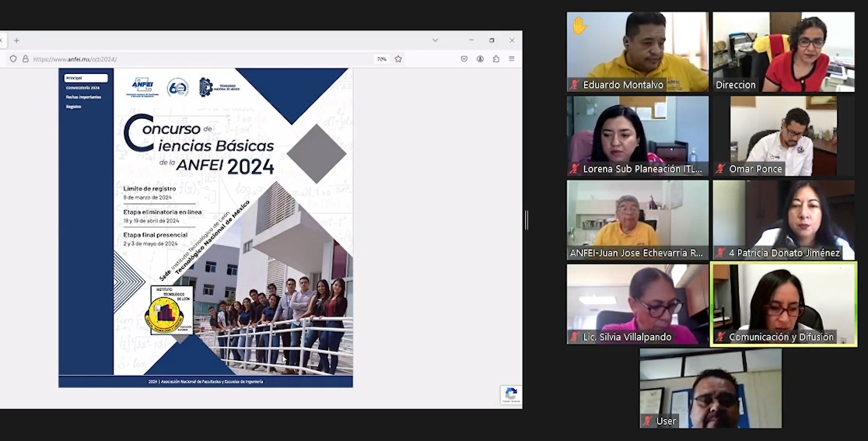Click the 60 años anniversary logo
The image size is (868, 441).
[177, 87]
